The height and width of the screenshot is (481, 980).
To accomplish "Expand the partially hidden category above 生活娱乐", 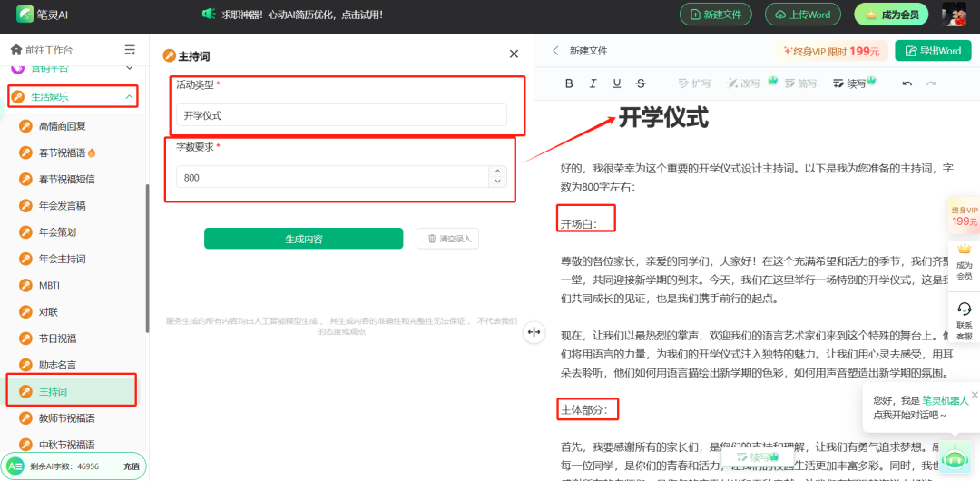I will tap(73, 67).
